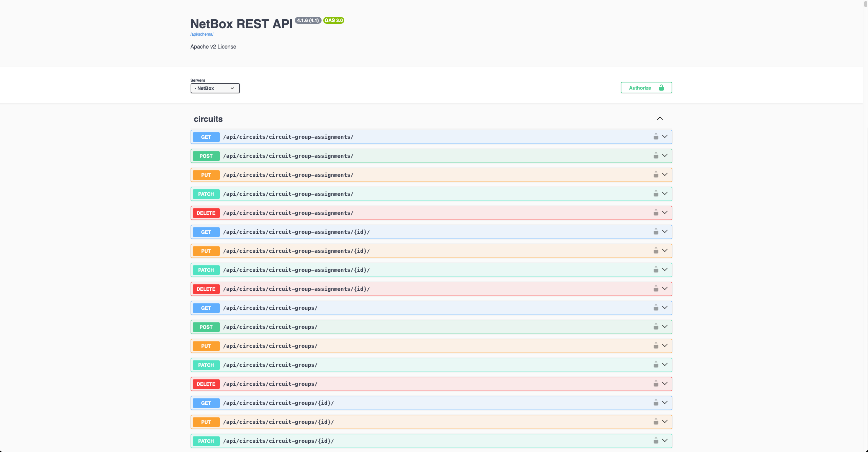Open the /api/schema/ link
This screenshot has width=868, height=452.
click(x=202, y=34)
